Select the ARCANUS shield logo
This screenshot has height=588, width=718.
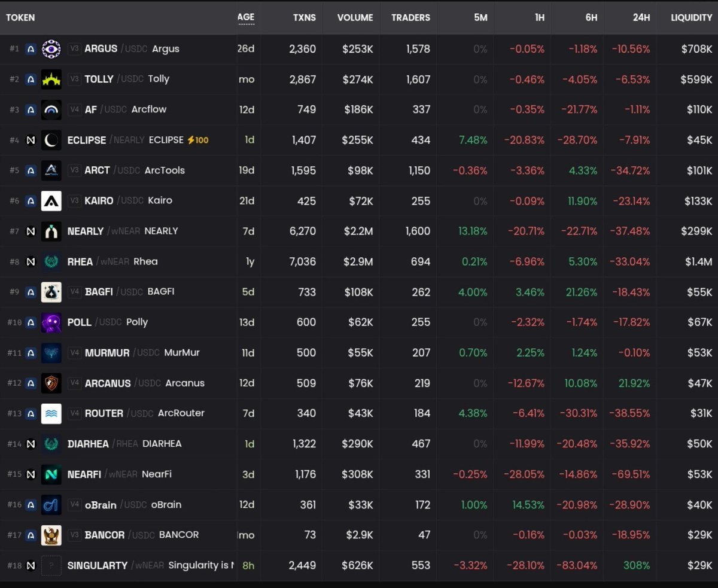coord(51,383)
